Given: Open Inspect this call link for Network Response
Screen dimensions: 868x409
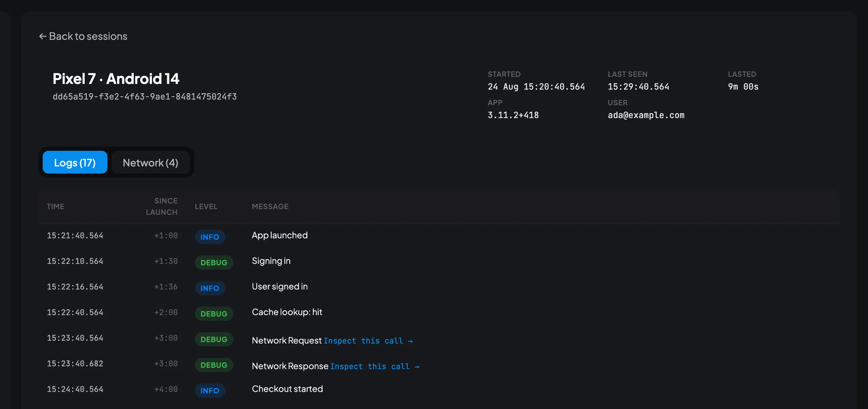Looking at the screenshot, I should [x=375, y=366].
